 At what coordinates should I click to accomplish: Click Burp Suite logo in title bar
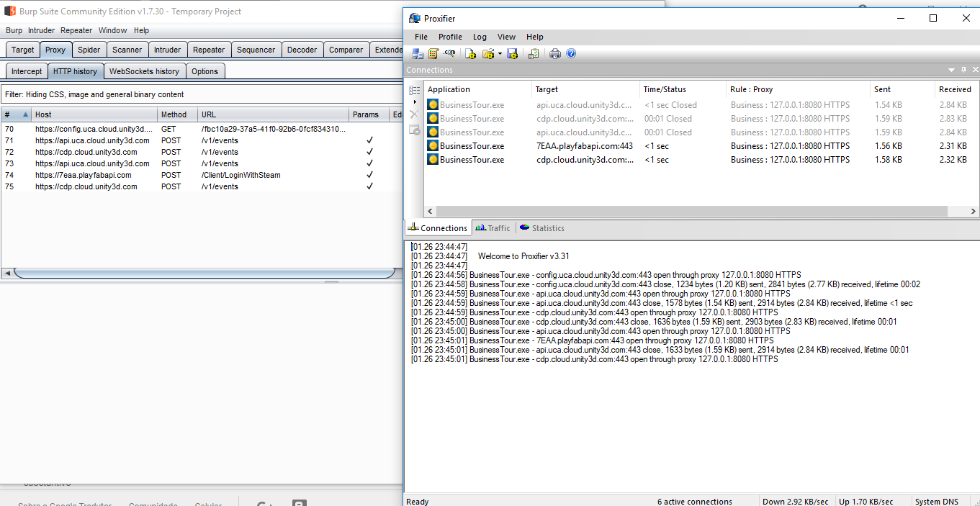[x=10, y=11]
